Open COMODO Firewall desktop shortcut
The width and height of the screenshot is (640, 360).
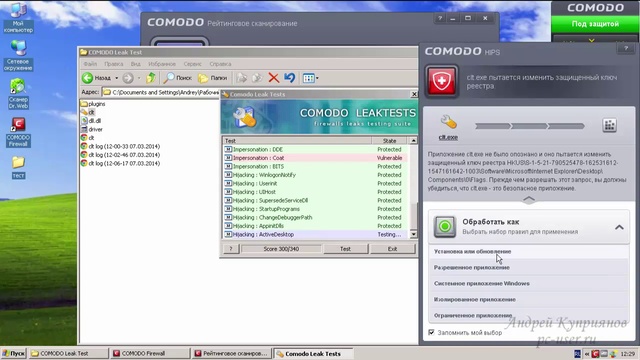pyautogui.click(x=18, y=132)
